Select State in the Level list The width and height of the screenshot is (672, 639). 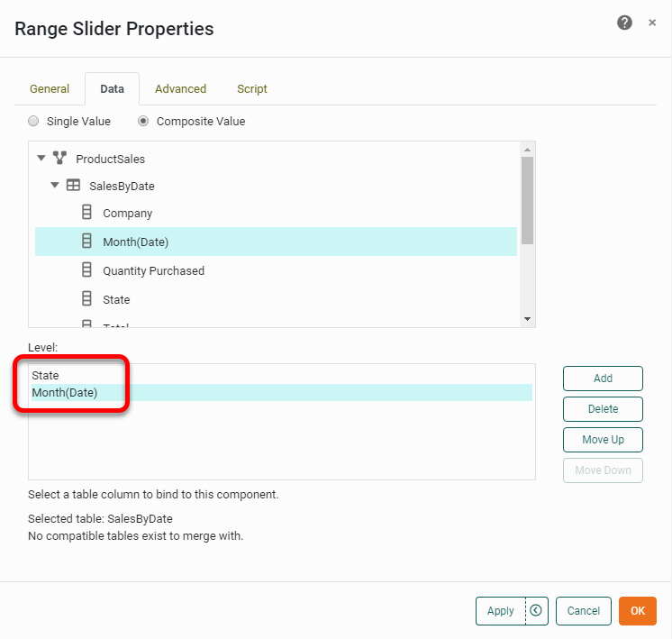tap(45, 375)
